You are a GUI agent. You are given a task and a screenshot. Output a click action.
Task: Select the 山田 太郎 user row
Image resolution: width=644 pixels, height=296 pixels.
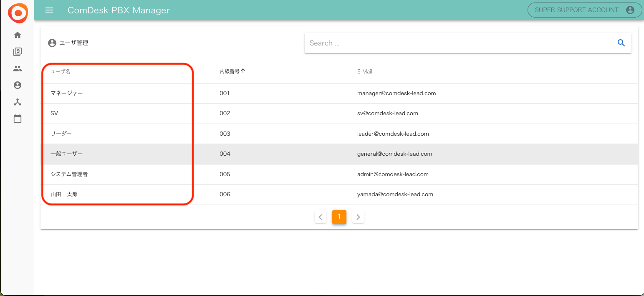[64, 194]
